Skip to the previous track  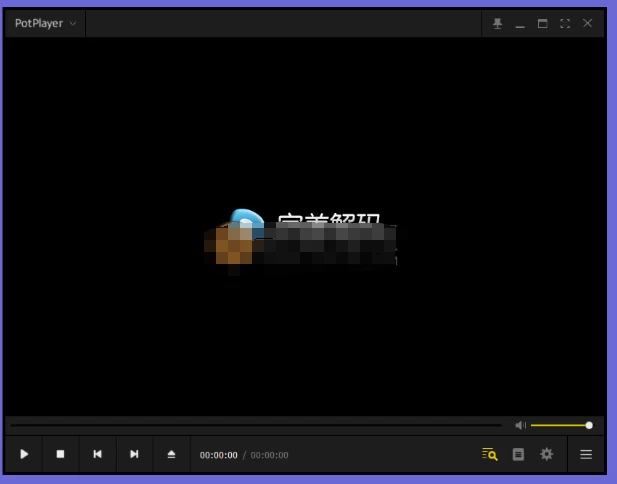point(97,454)
